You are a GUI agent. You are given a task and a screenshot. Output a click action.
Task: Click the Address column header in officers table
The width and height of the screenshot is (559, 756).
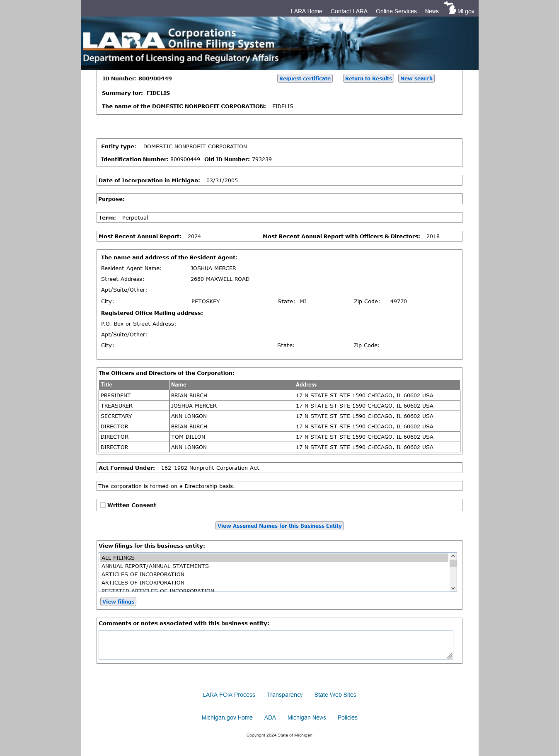click(x=377, y=385)
